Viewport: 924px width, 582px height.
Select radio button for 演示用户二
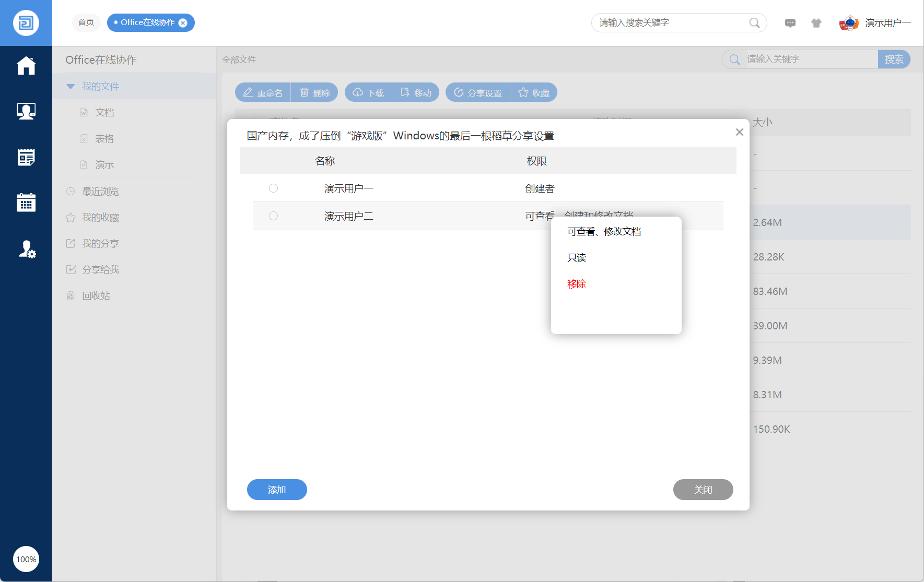[273, 216]
